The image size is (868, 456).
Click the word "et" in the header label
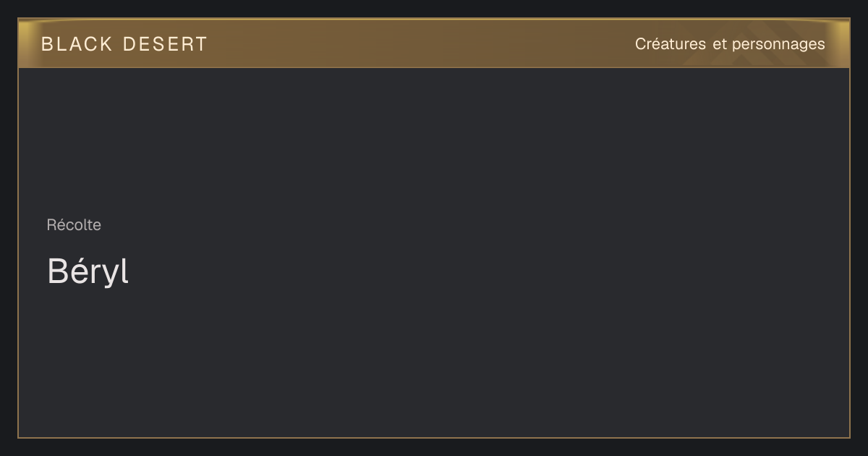719,44
